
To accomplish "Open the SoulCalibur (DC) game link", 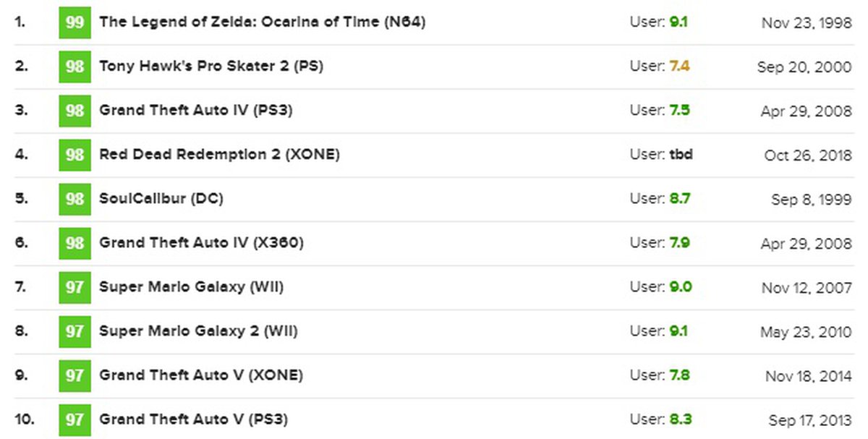I will tap(161, 199).
